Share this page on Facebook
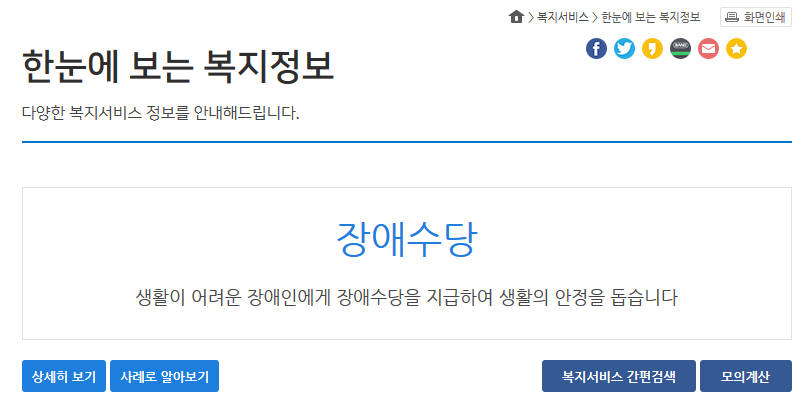Viewport: 812px width, 417px height. (596, 49)
